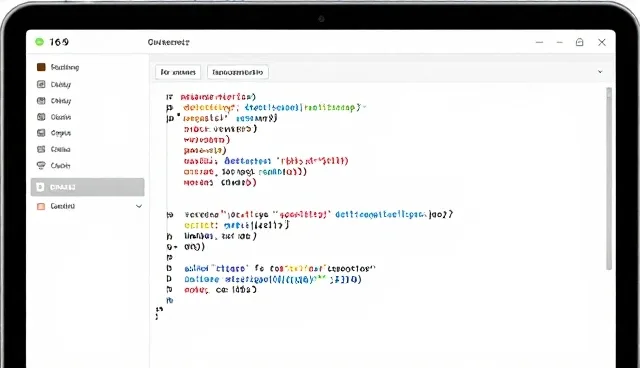Switch to the longer-labelled second editor tab
The height and width of the screenshot is (368, 640).
[x=238, y=72]
